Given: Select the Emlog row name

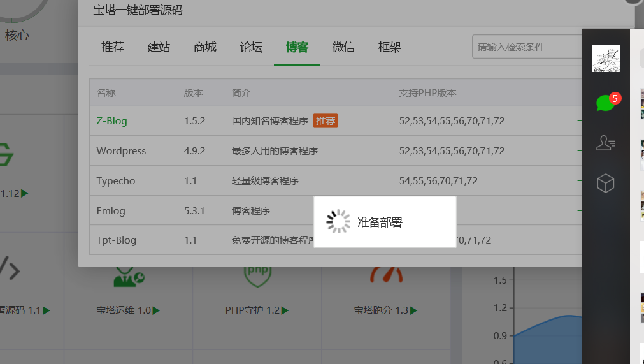Looking at the screenshot, I should point(111,211).
